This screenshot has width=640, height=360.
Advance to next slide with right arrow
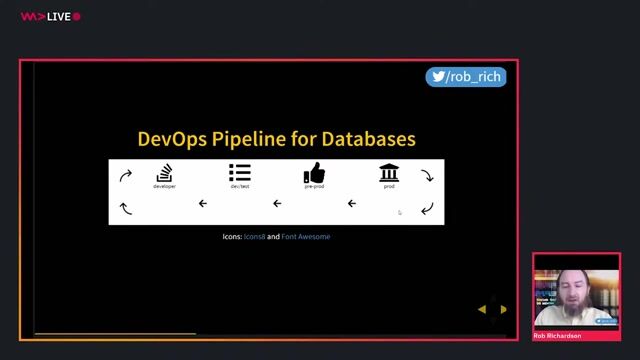503,309
